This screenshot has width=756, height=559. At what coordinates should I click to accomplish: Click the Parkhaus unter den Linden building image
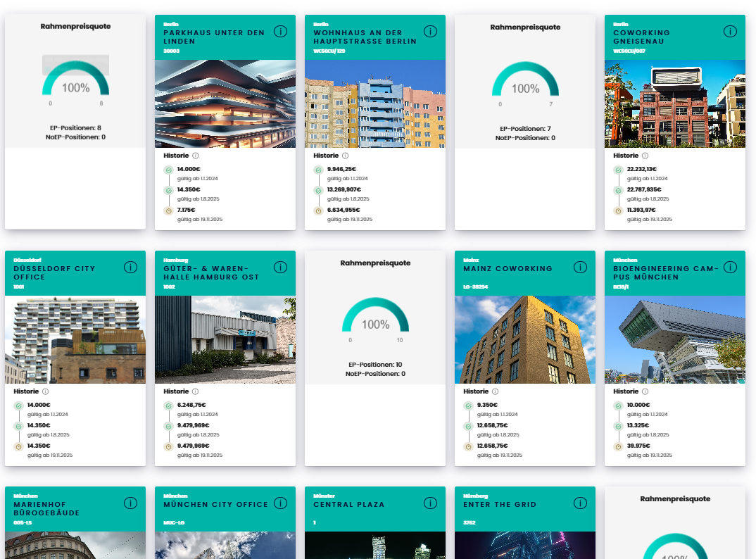point(225,103)
